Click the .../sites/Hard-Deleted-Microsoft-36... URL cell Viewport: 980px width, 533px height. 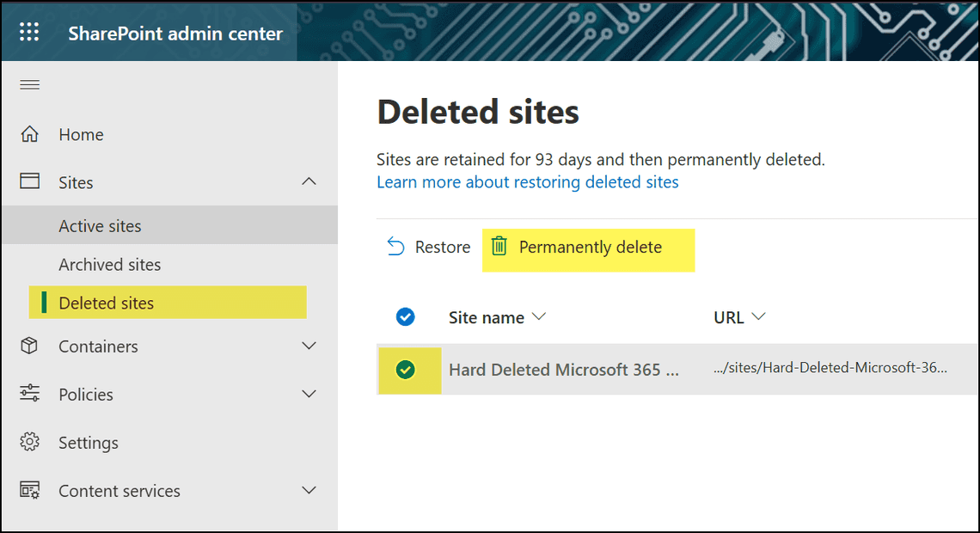click(x=830, y=367)
